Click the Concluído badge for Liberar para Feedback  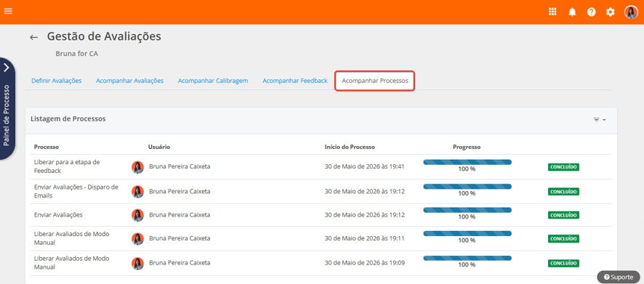point(563,167)
